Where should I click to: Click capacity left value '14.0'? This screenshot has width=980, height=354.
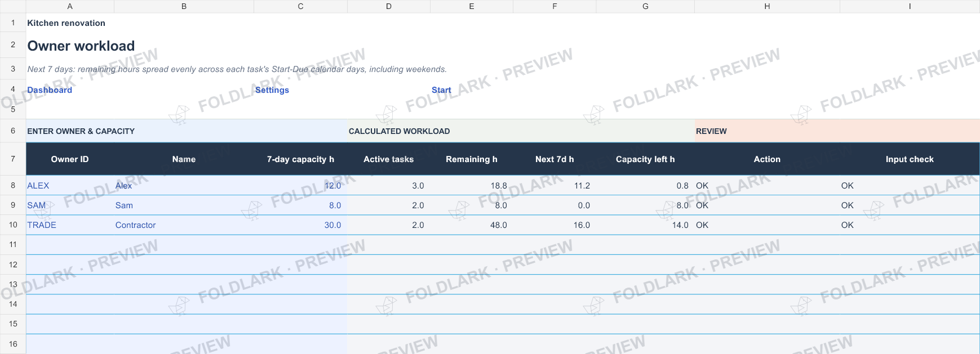(680, 225)
